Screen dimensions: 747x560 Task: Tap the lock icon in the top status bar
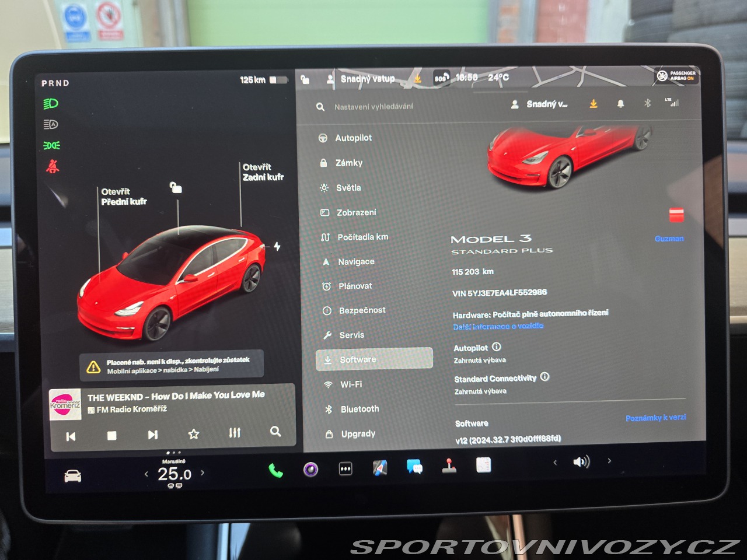pos(305,79)
